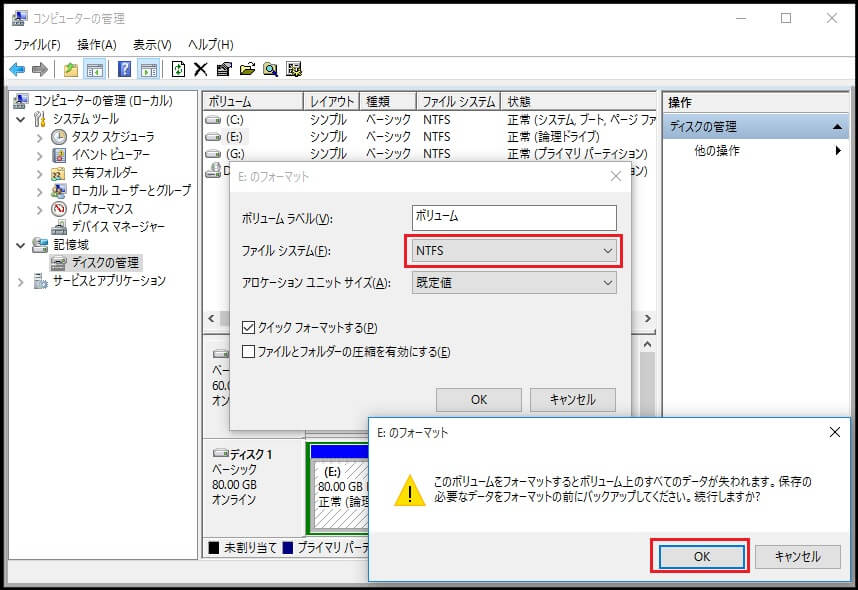Image resolution: width=858 pixels, height=590 pixels.
Task: Collapse the ディスクの管理 actions section triangle
Action: 837,126
